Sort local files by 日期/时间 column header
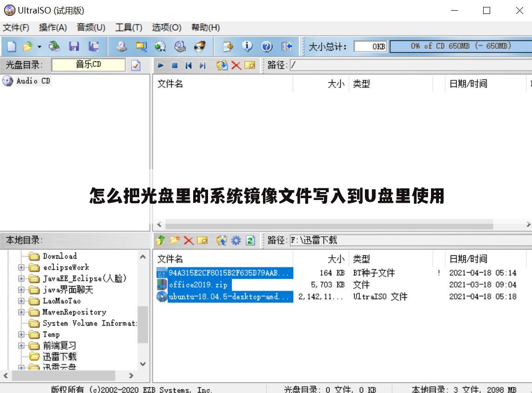The width and height of the screenshot is (532, 393). 485,260
